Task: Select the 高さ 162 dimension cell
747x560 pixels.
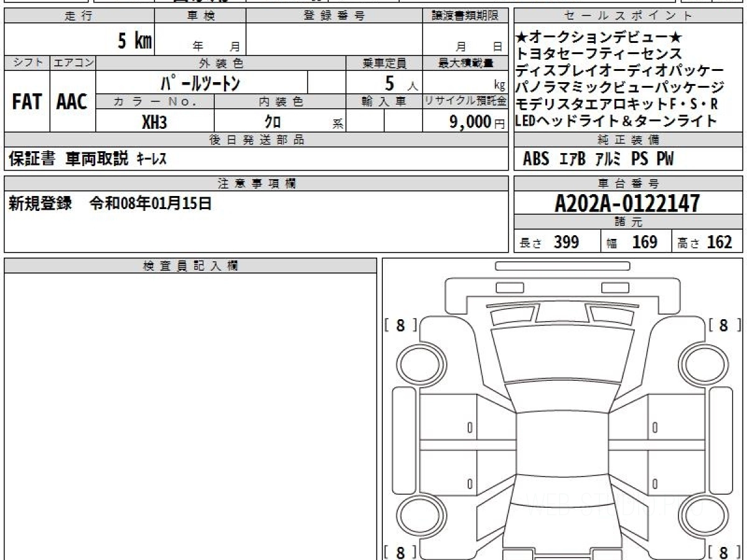Action: (708, 241)
